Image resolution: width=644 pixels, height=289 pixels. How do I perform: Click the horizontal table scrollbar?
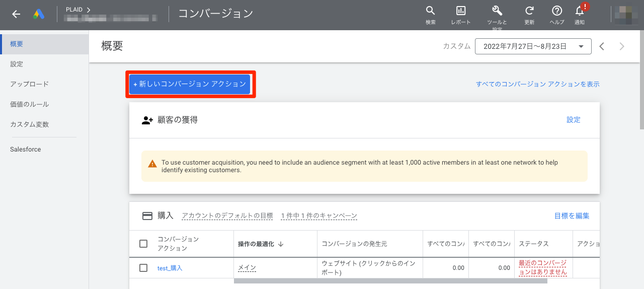pyautogui.click(x=390, y=281)
